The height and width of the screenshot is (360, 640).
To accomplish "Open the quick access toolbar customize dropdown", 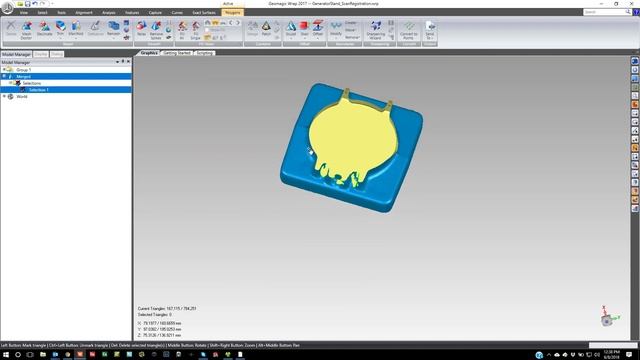I will 52,4.
